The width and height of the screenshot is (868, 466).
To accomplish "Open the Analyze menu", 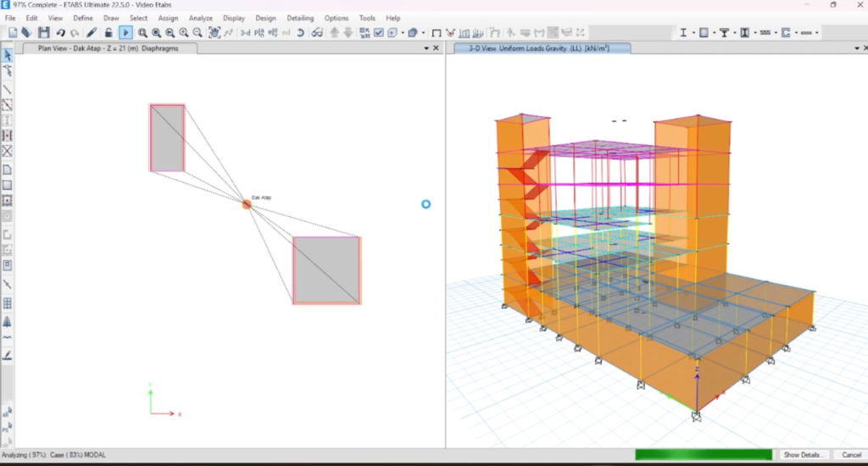I will [200, 19].
